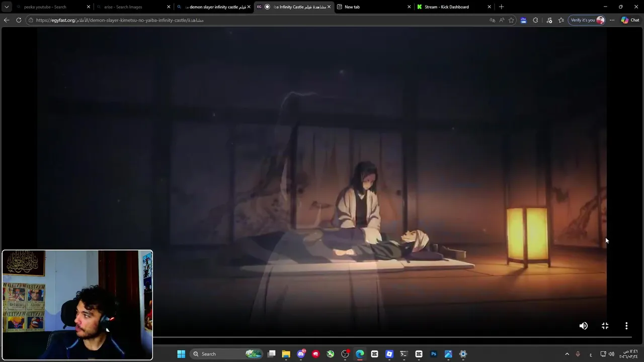Image resolution: width=644 pixels, height=362 pixels.
Task: Mute the video with the speaker icon
Action: pos(583,326)
